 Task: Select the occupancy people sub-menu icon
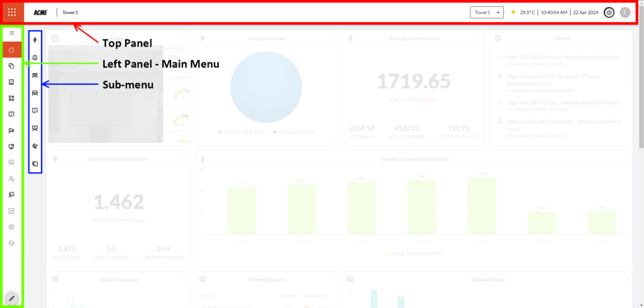[35, 75]
